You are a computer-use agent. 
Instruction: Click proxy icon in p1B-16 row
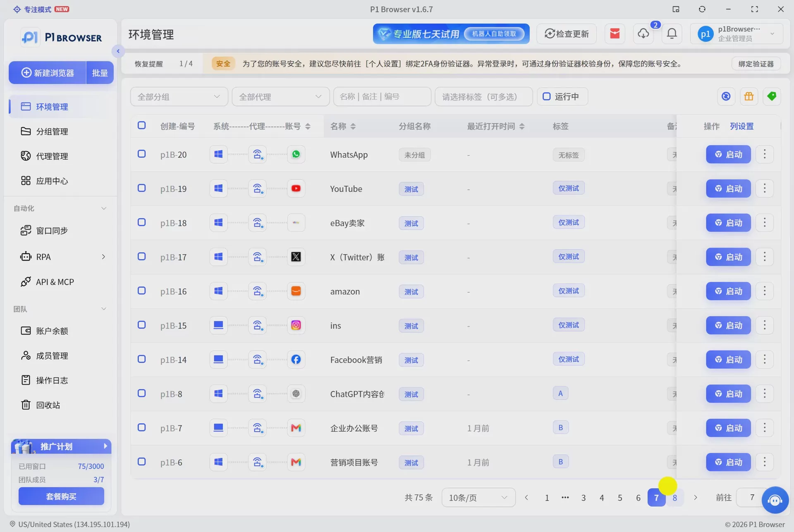click(257, 291)
